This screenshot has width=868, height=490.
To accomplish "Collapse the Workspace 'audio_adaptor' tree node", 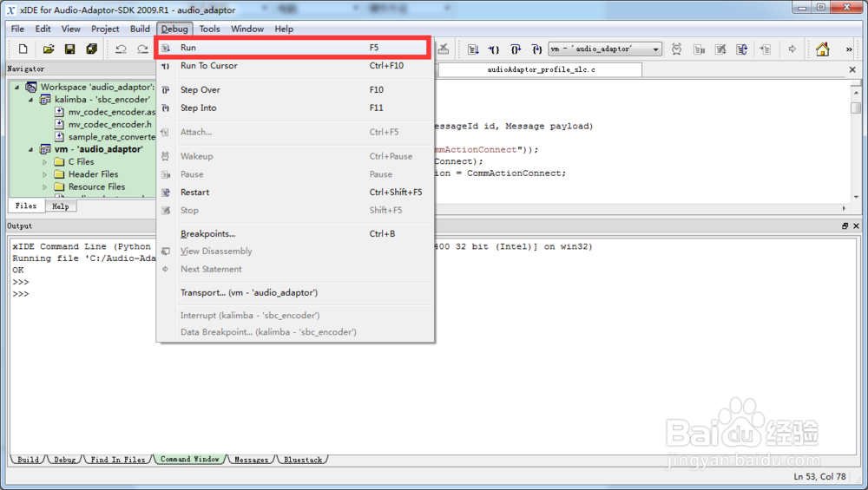I will 17,88.
